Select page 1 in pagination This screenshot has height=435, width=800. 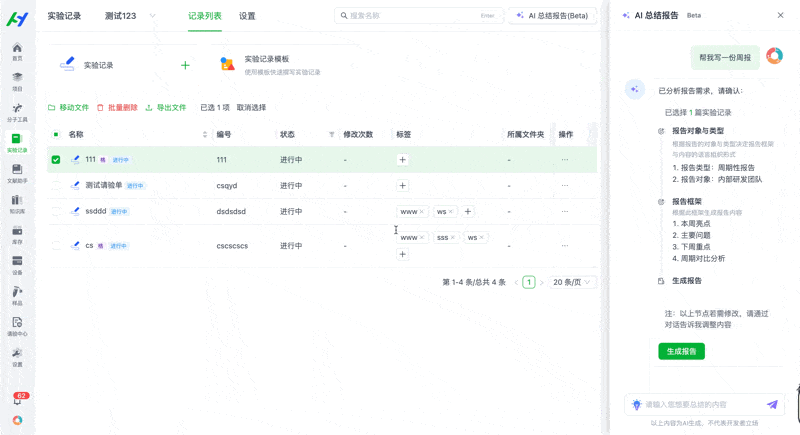click(x=529, y=282)
